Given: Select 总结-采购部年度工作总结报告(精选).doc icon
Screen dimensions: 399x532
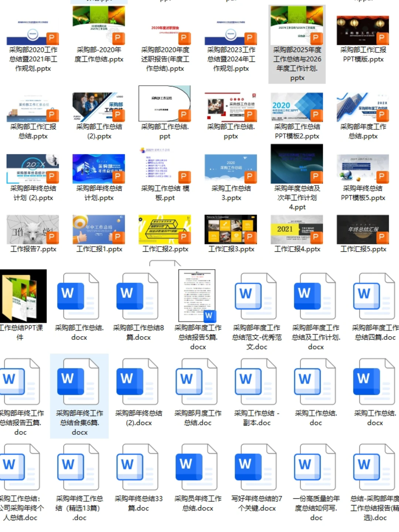Looking at the screenshot, I should click(374, 467).
